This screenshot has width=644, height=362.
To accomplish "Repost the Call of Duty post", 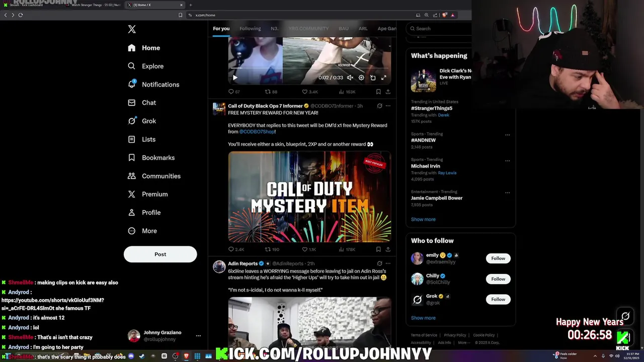I will pos(272,249).
